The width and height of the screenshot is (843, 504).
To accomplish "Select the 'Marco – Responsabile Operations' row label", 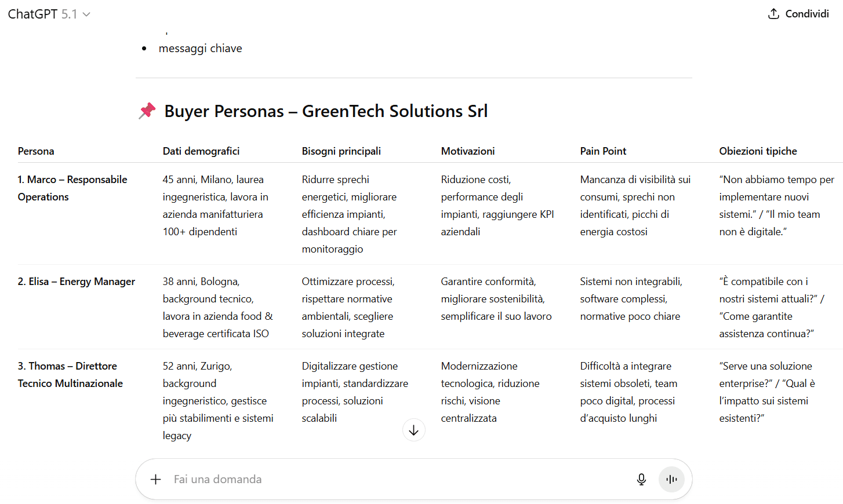I will pyautogui.click(x=72, y=188).
